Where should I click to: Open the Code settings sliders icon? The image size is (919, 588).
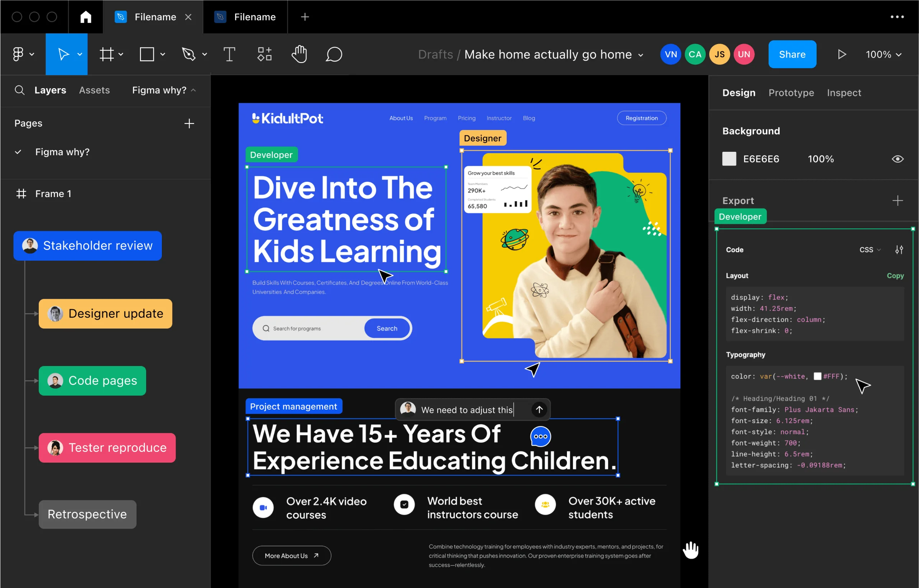point(899,250)
